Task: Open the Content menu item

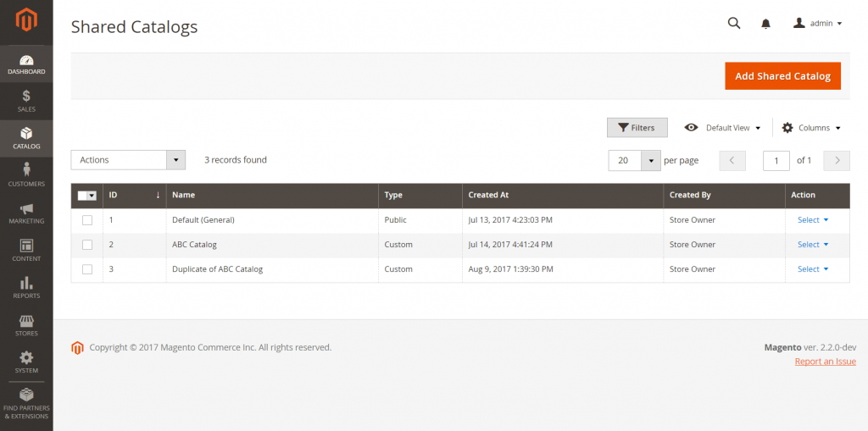Action: [x=26, y=249]
